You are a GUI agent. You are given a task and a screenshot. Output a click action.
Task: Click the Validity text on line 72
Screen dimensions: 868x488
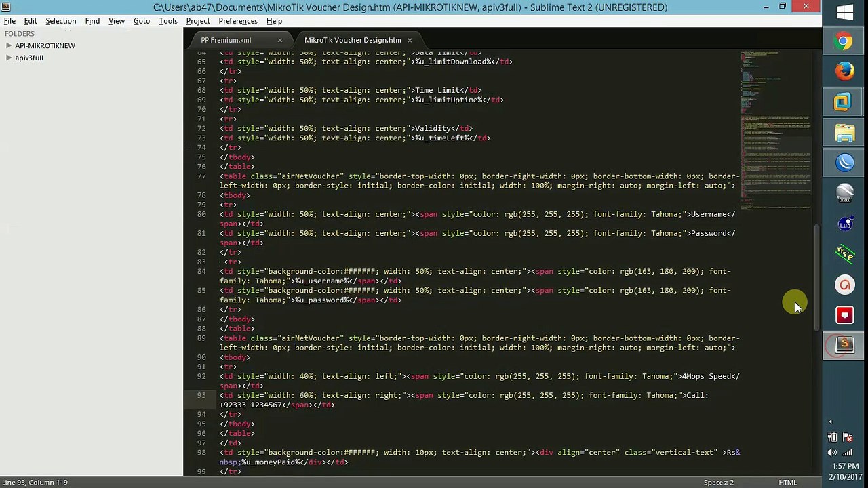pos(433,128)
